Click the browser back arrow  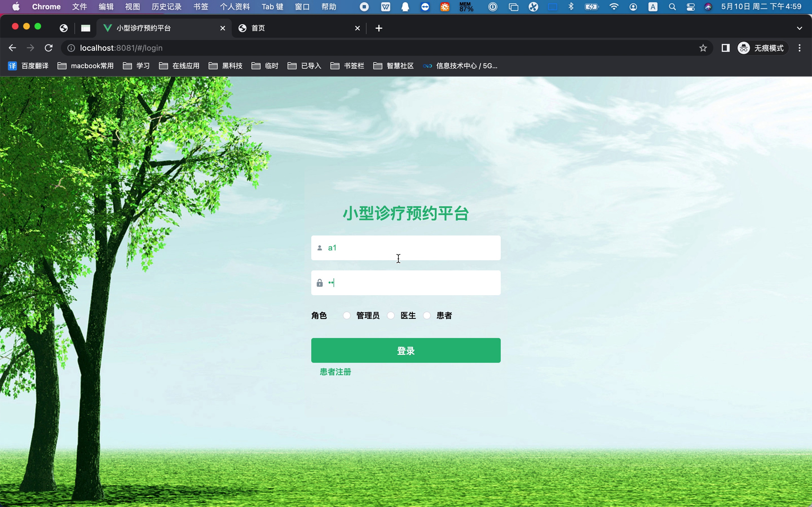12,48
